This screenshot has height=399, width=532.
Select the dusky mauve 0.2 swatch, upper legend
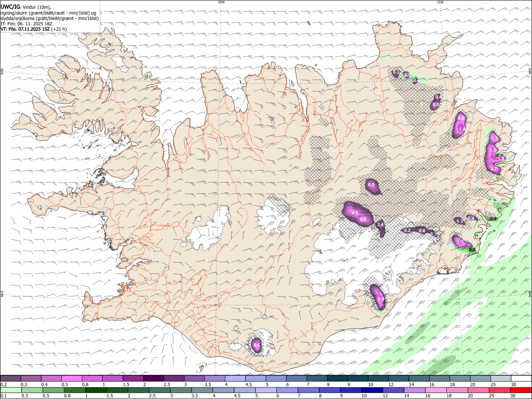(10, 378)
